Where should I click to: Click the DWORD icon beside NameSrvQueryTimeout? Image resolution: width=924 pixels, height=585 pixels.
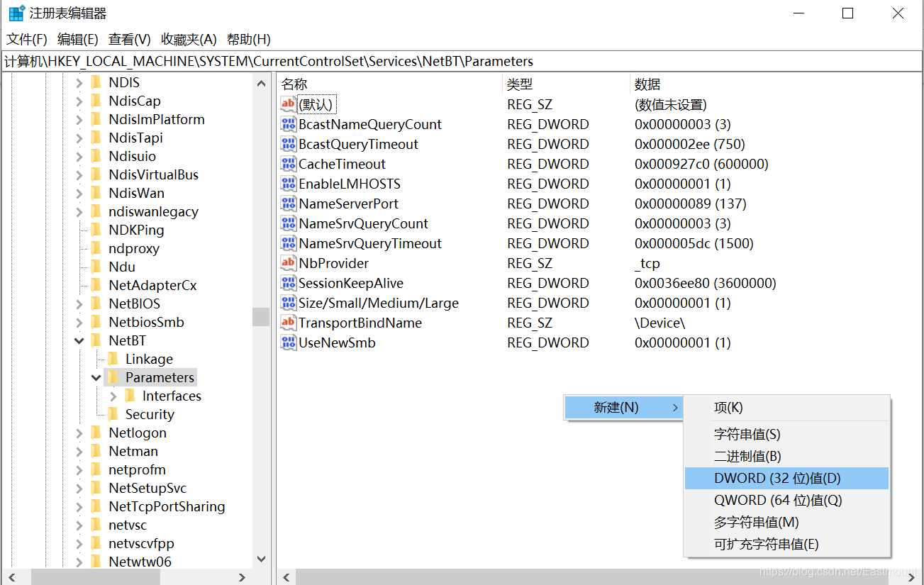point(288,244)
